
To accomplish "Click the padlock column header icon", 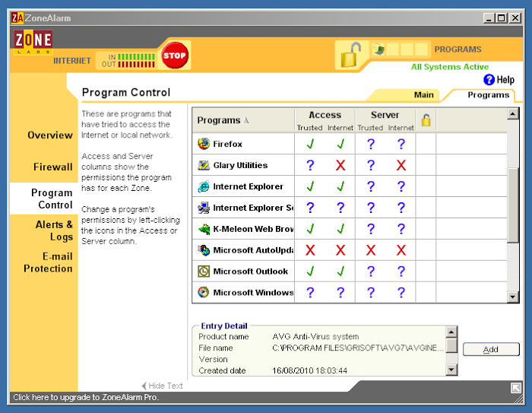I will 426,120.
